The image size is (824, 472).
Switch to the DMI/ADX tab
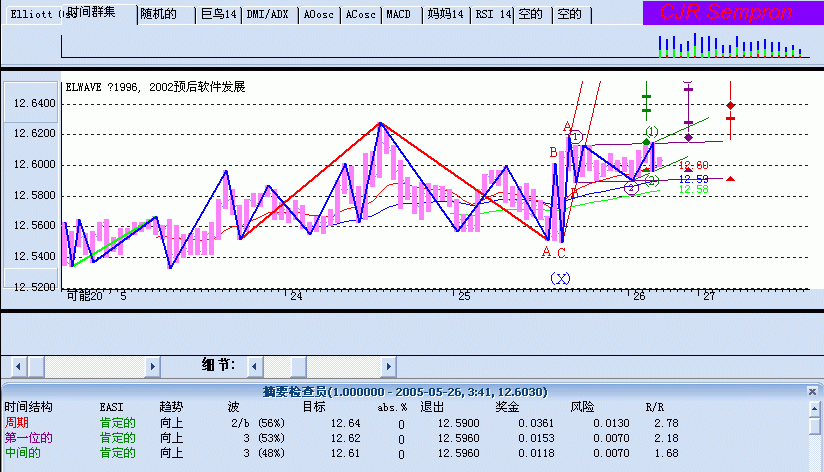point(268,15)
